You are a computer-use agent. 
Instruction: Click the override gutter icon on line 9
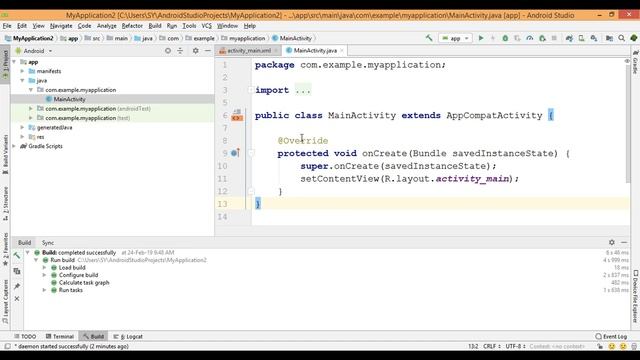(x=235, y=153)
